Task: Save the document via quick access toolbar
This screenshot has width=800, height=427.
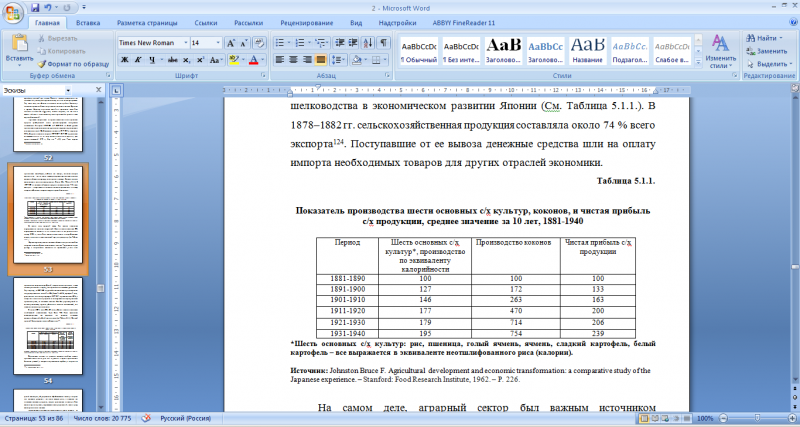Action: click(x=35, y=8)
